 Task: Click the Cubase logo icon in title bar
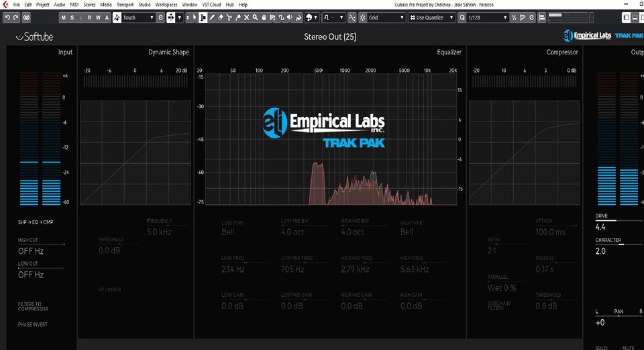[x=5, y=5]
